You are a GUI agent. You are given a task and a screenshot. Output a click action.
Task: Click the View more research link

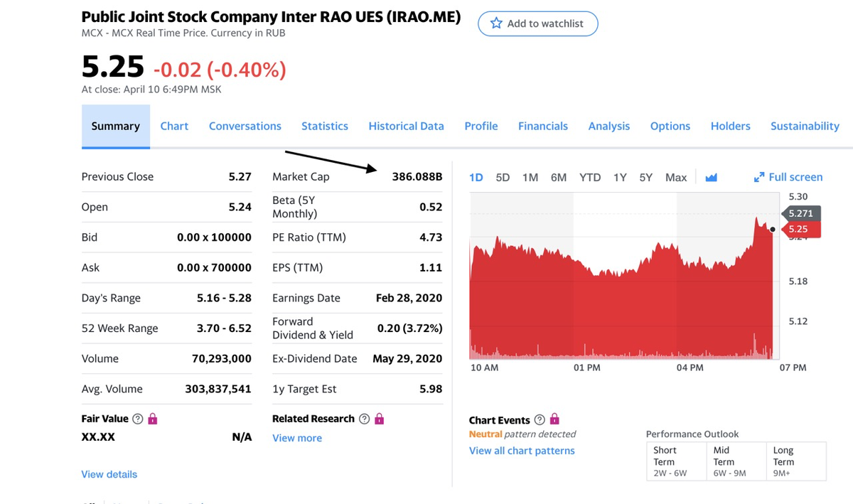pos(297,438)
